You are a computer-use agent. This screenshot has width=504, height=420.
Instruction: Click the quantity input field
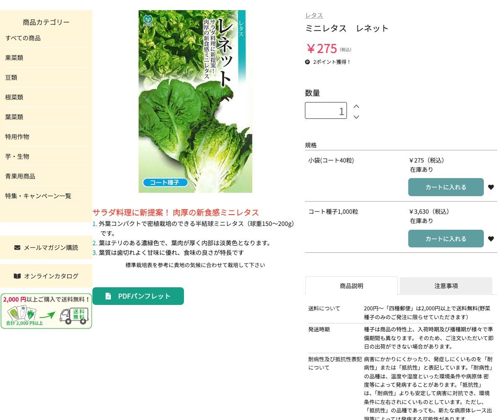click(326, 110)
